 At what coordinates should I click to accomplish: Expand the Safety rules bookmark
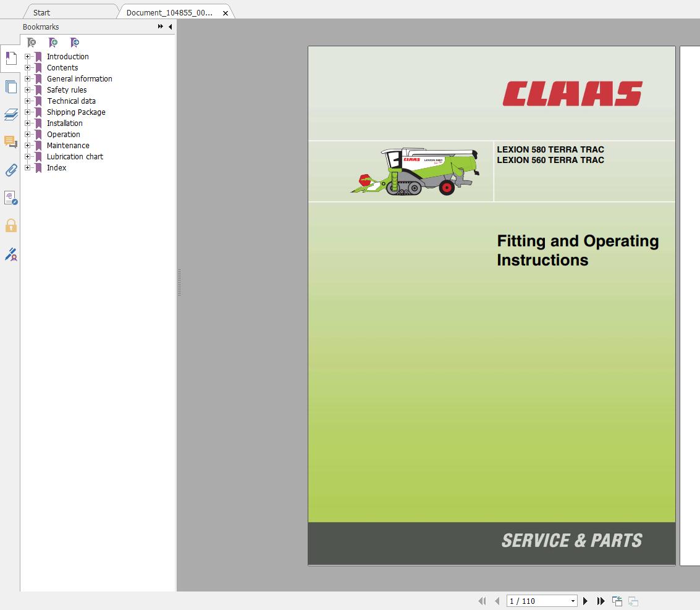click(28, 90)
